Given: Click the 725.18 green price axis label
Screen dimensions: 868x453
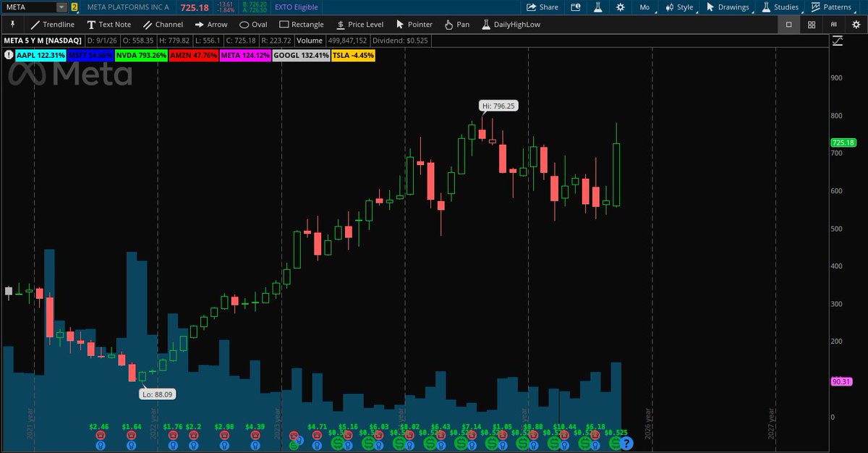Looking at the screenshot, I should click(843, 143).
